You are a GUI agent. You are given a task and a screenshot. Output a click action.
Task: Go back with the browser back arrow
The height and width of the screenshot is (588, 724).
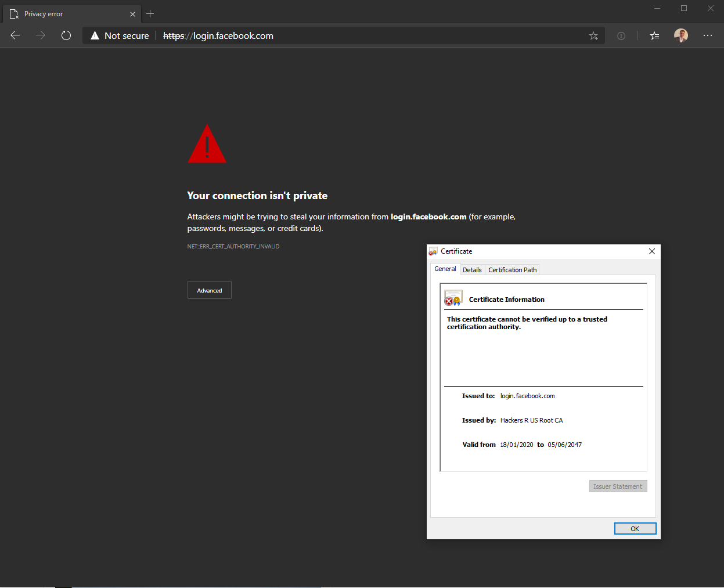point(15,35)
